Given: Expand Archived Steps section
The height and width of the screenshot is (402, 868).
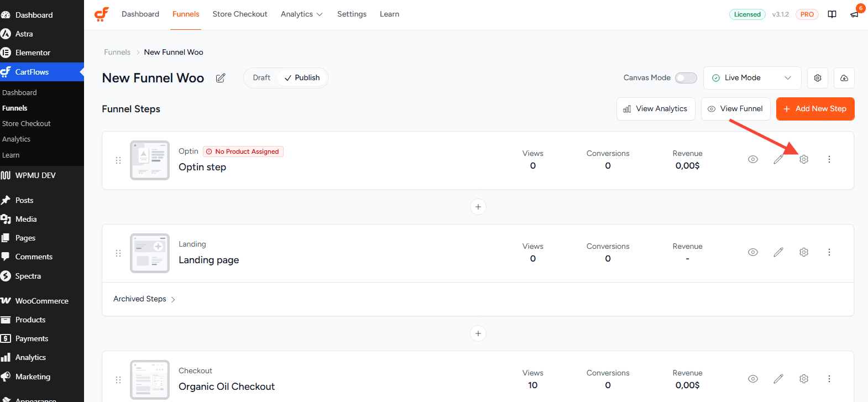Looking at the screenshot, I should tap(144, 299).
